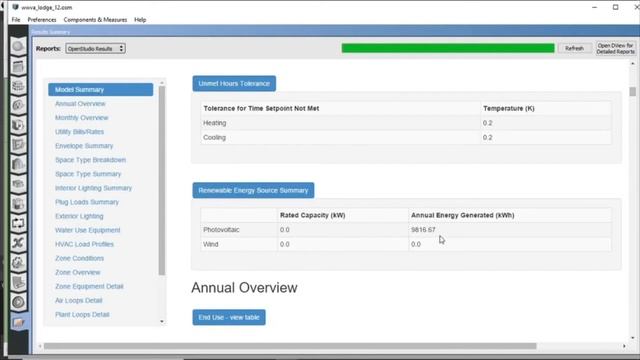640x360 pixels.
Task: Click the Heating tolerance row label
Action: (215, 123)
